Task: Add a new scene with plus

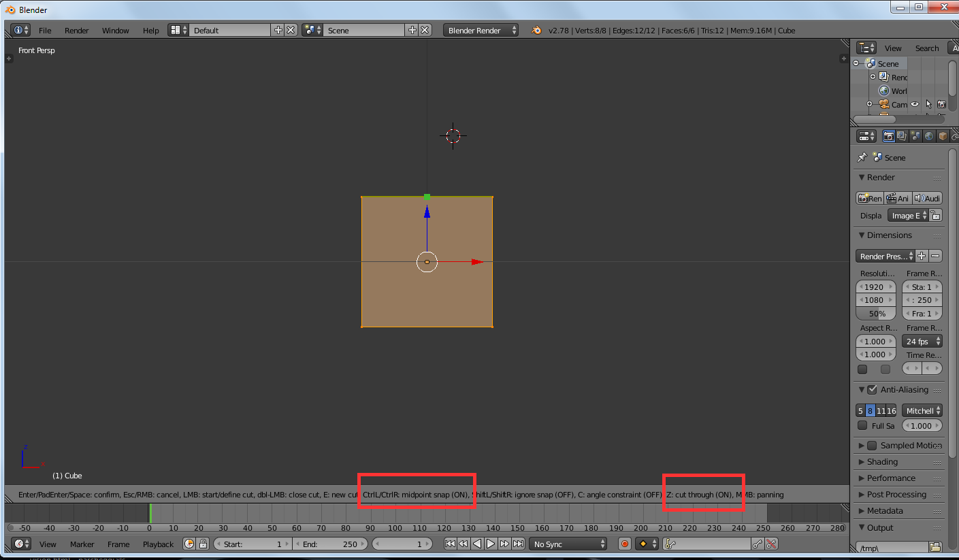Action: coord(412,30)
